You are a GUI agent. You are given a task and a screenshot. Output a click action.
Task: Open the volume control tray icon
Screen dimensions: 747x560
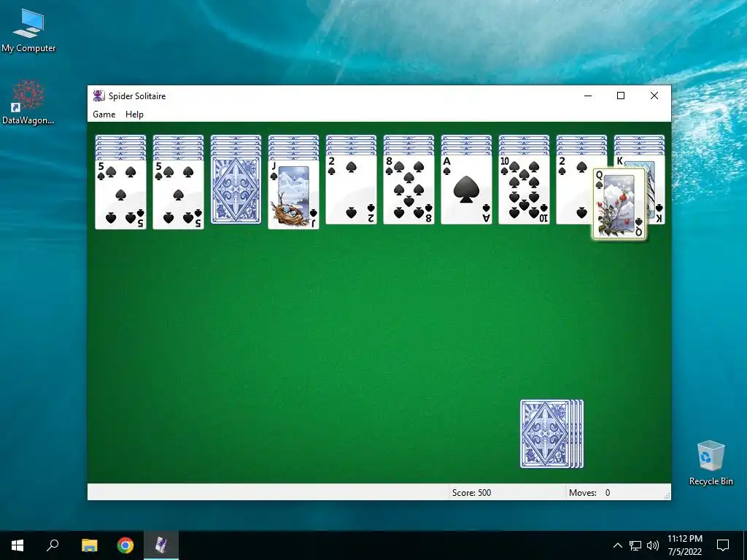pyautogui.click(x=653, y=545)
